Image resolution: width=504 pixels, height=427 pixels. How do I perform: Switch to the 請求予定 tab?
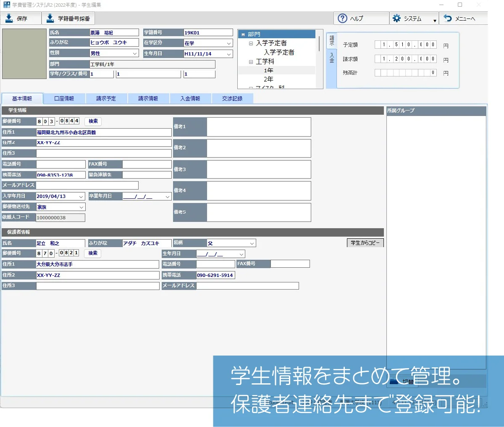[106, 99]
